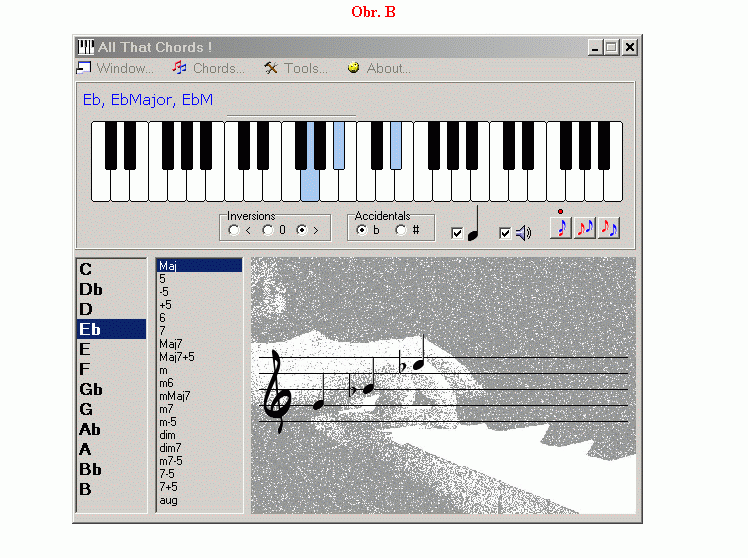Choose the '5' chord type
This screenshot has height=558, width=748.
coord(199,279)
